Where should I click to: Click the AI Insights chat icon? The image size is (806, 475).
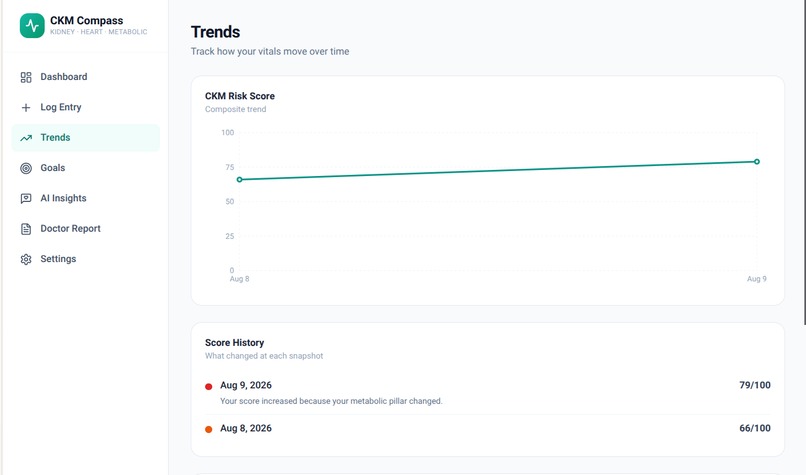click(26, 198)
